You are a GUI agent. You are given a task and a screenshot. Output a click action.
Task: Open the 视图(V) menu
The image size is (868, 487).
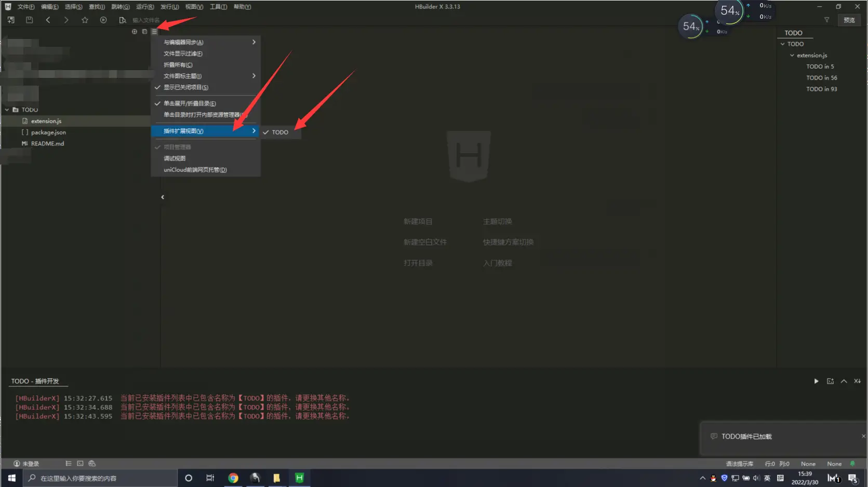pyautogui.click(x=194, y=7)
